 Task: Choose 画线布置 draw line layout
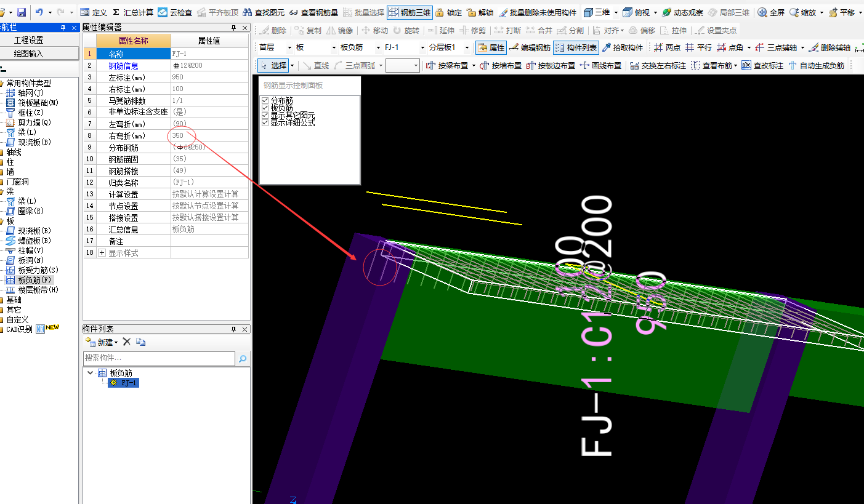(600, 65)
